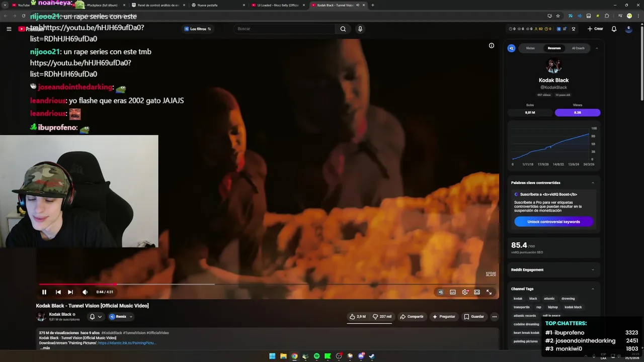Save video with Guardar button
644x362 pixels.
pyautogui.click(x=474, y=317)
